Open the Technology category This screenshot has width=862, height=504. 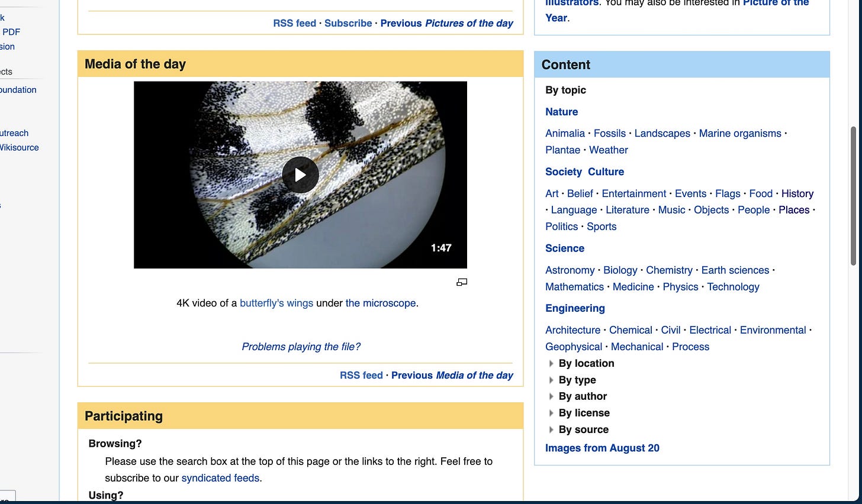(733, 287)
